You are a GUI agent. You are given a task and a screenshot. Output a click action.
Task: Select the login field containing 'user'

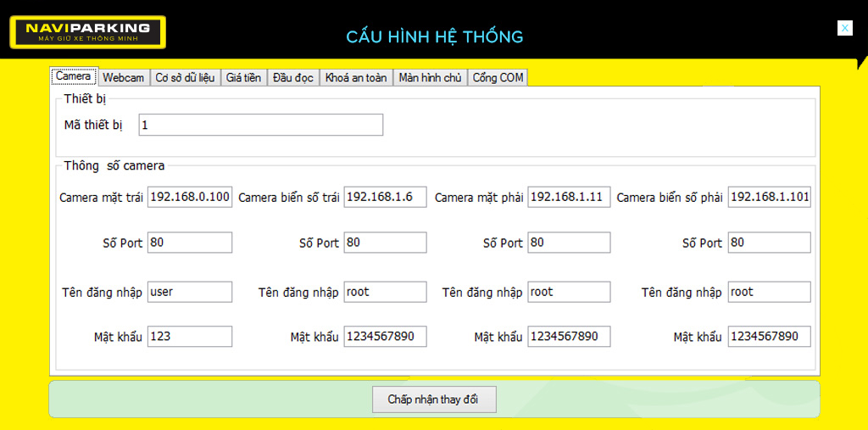click(190, 292)
